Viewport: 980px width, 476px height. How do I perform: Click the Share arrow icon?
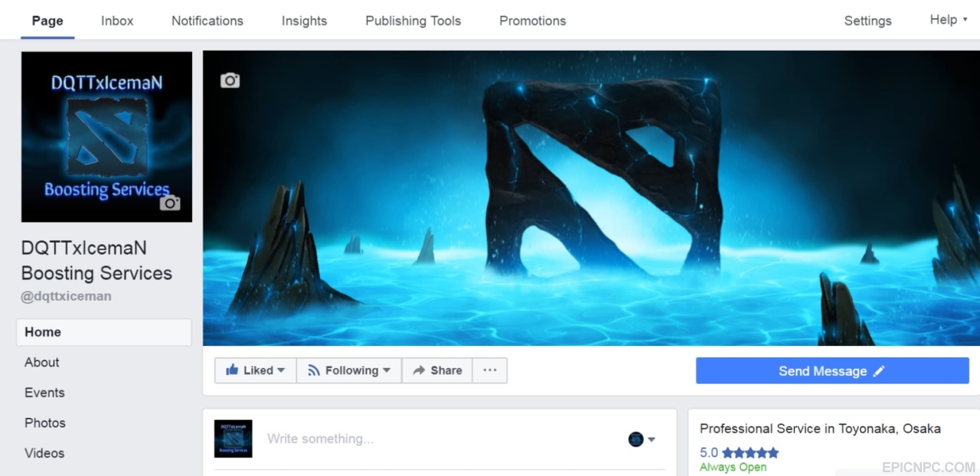[419, 370]
